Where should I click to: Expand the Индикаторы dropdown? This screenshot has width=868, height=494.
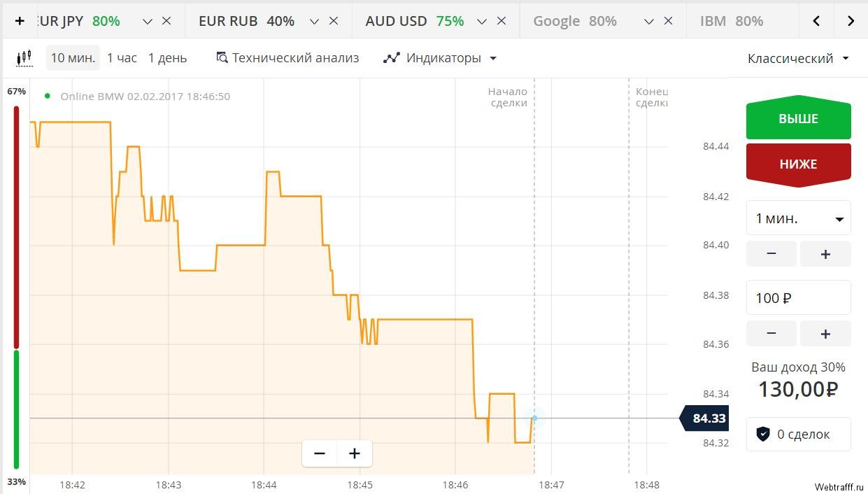[440, 58]
